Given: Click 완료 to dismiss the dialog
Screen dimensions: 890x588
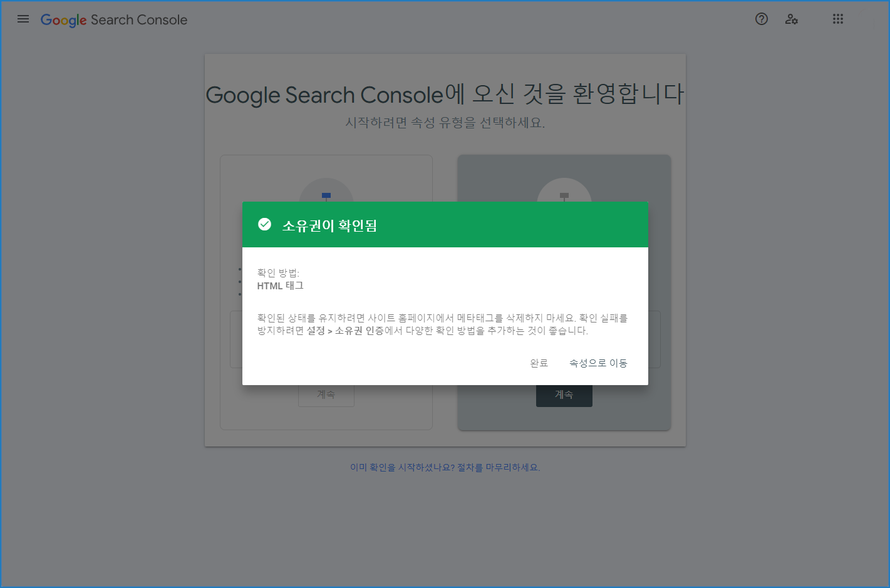Looking at the screenshot, I should tap(538, 363).
